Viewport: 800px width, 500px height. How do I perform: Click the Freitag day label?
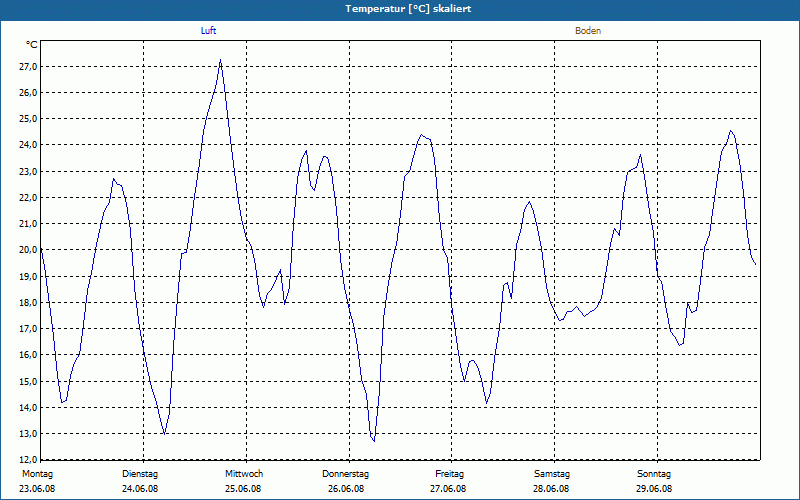pos(449,474)
